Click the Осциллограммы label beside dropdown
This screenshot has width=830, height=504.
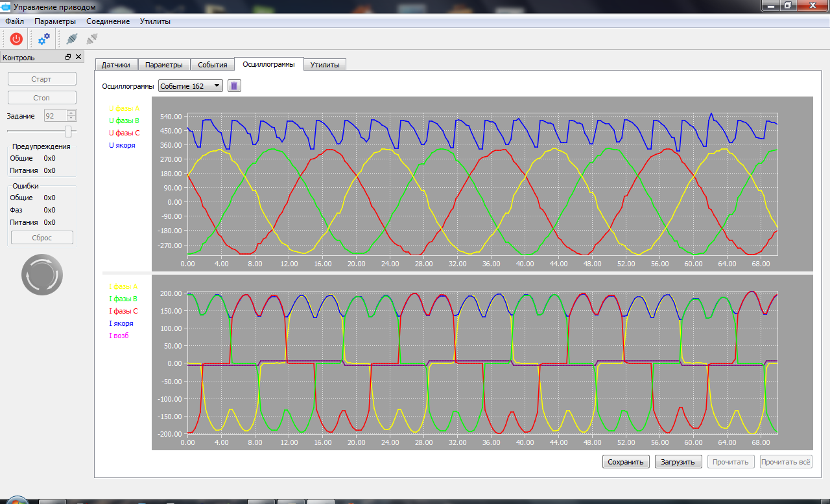pos(128,86)
